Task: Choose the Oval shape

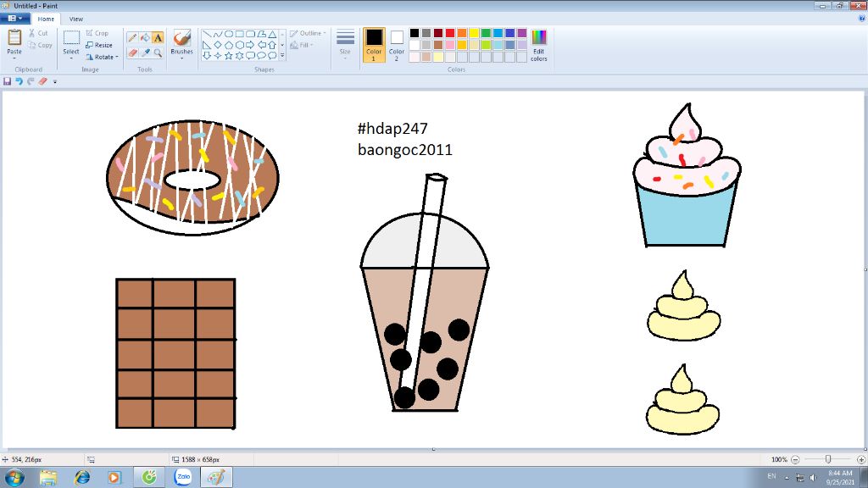Action: click(229, 34)
